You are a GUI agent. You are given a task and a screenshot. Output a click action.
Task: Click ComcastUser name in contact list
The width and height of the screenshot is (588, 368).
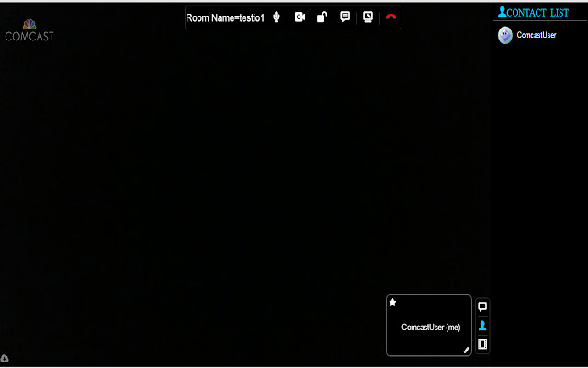tap(537, 35)
